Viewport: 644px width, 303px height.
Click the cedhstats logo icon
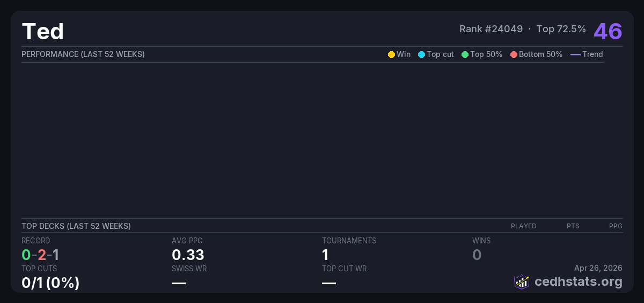coord(522,282)
